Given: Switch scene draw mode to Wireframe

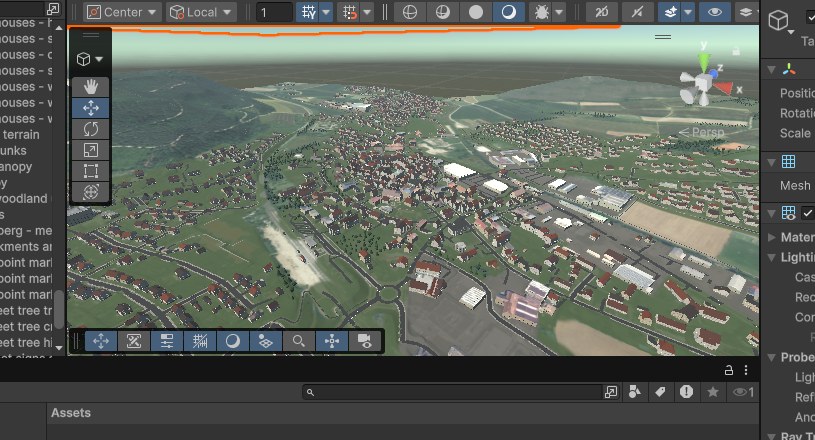Looking at the screenshot, I should point(410,12).
